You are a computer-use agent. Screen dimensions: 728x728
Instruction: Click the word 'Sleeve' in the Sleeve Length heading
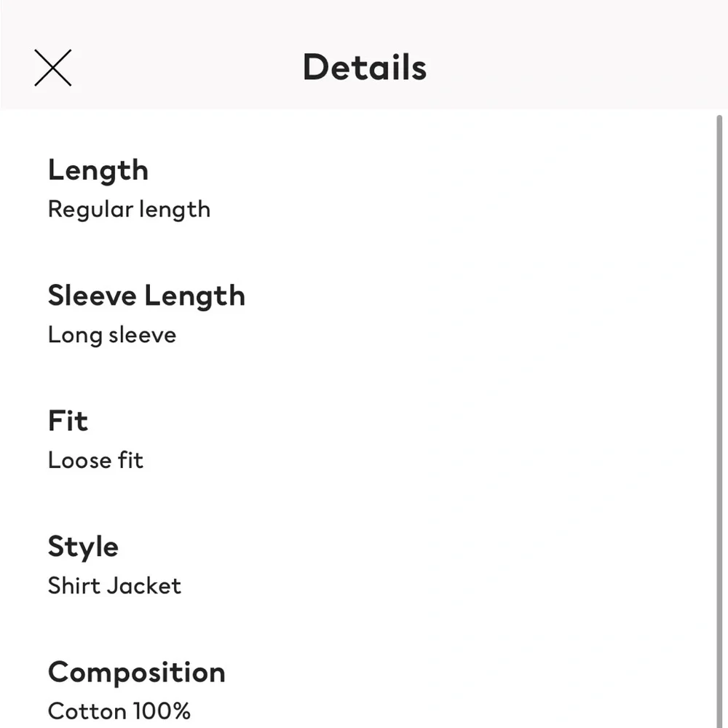click(92, 296)
